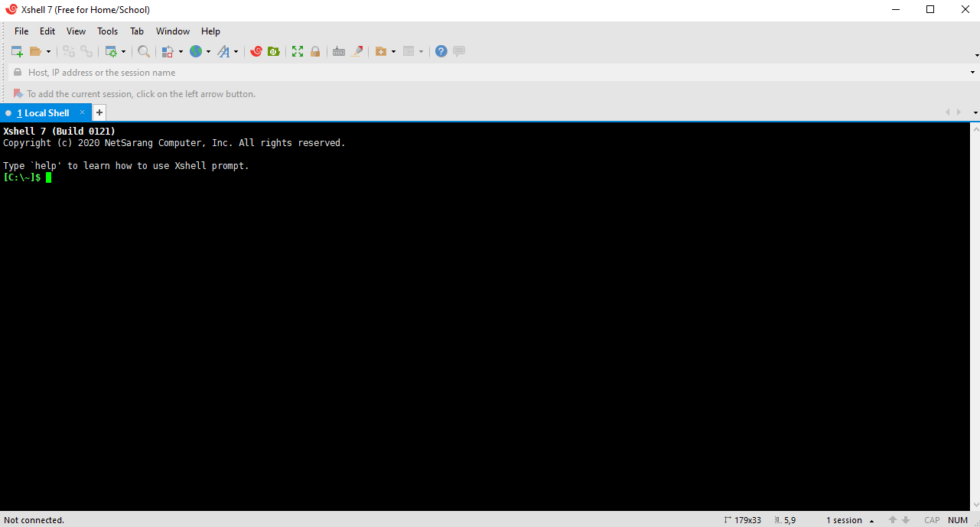Click inside the terminal at the prompt
The width and height of the screenshot is (980, 527).
click(48, 177)
